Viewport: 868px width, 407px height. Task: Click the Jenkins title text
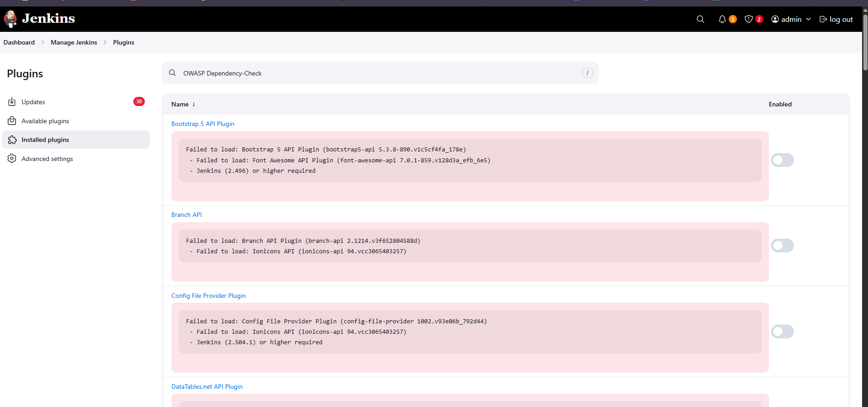[49, 18]
